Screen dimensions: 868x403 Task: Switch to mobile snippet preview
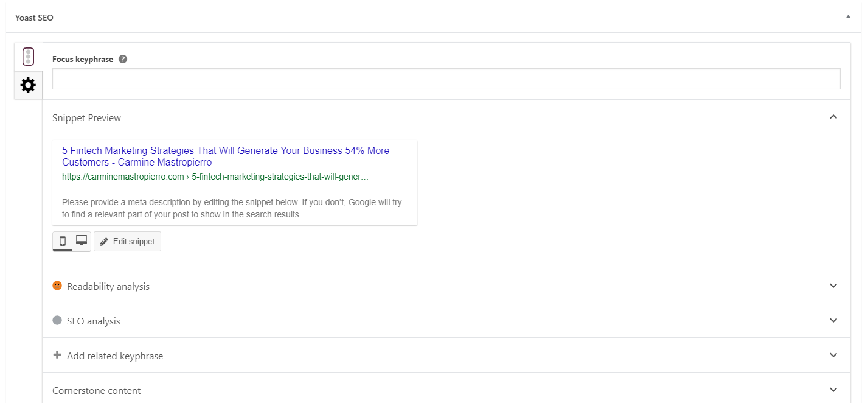63,241
